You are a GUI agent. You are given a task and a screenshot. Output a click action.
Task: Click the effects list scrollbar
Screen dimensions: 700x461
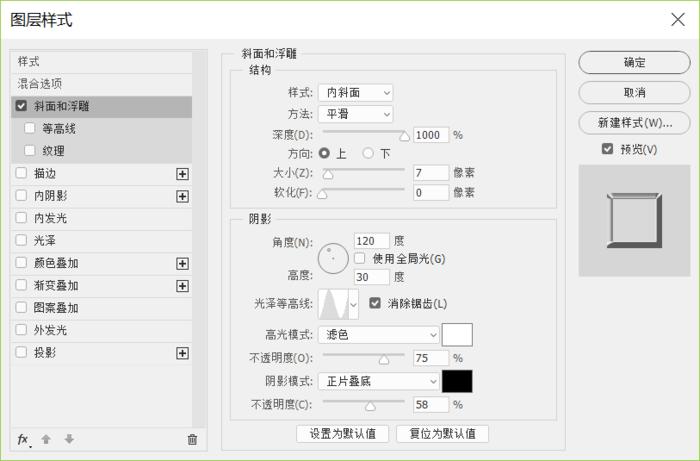point(200,239)
